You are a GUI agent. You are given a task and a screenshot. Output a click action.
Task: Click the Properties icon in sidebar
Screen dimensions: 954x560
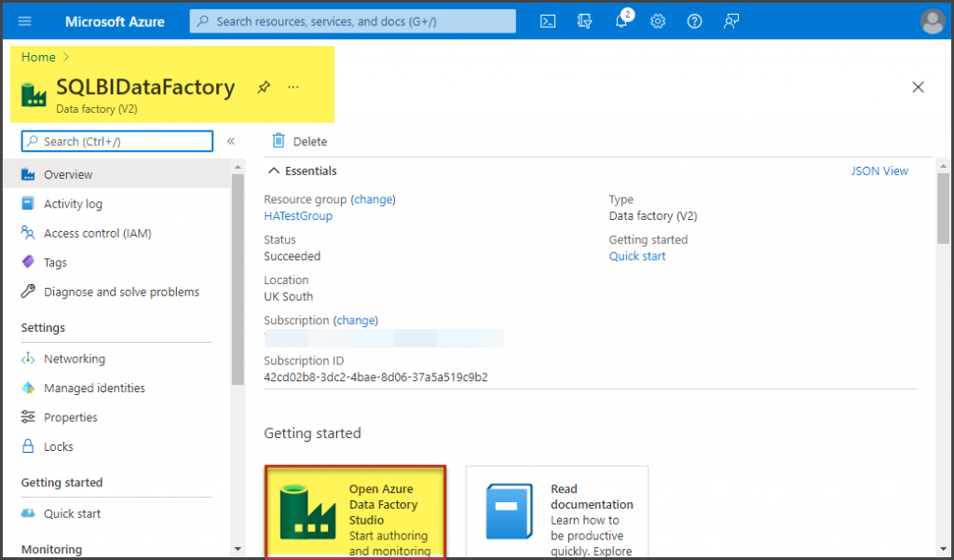[x=28, y=417]
